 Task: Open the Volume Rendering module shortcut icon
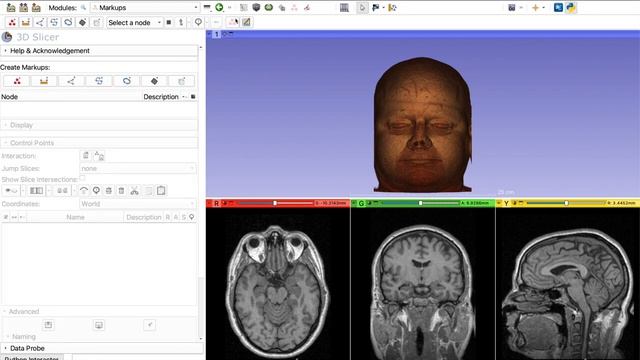(x=256, y=7)
